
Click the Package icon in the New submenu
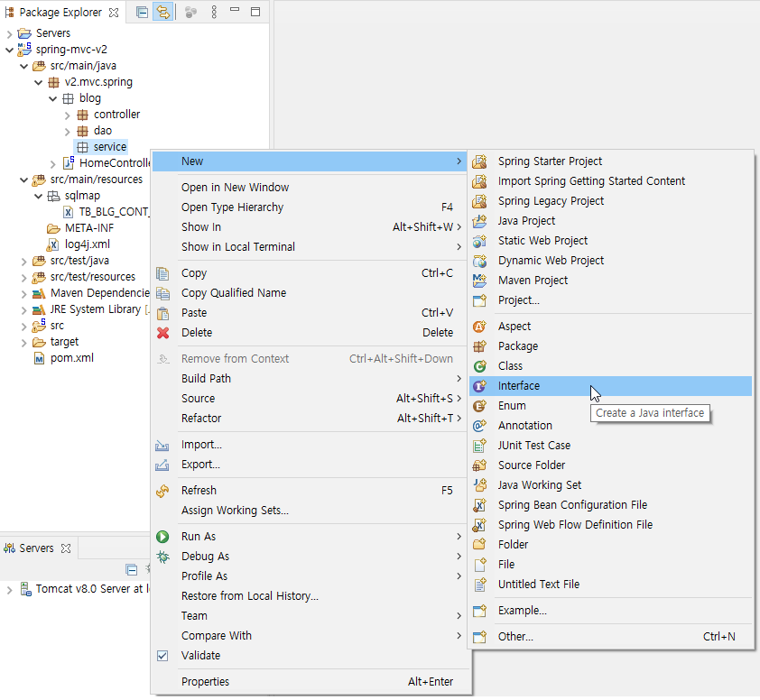479,346
